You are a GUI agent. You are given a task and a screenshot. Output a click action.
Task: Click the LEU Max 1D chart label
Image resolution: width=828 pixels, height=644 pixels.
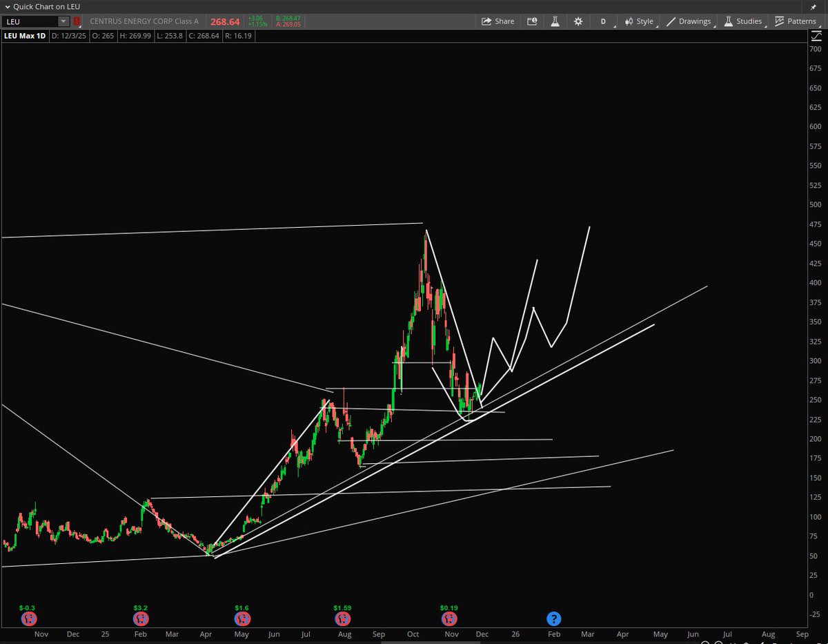coord(26,35)
